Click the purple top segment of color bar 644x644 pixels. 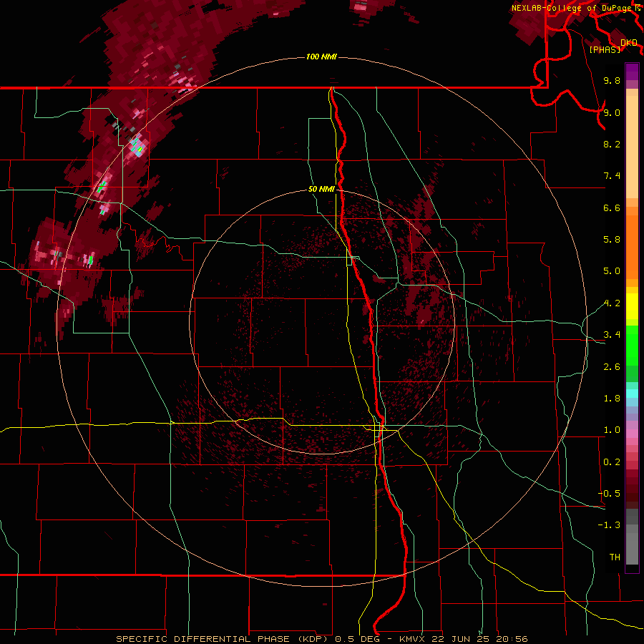click(x=632, y=72)
